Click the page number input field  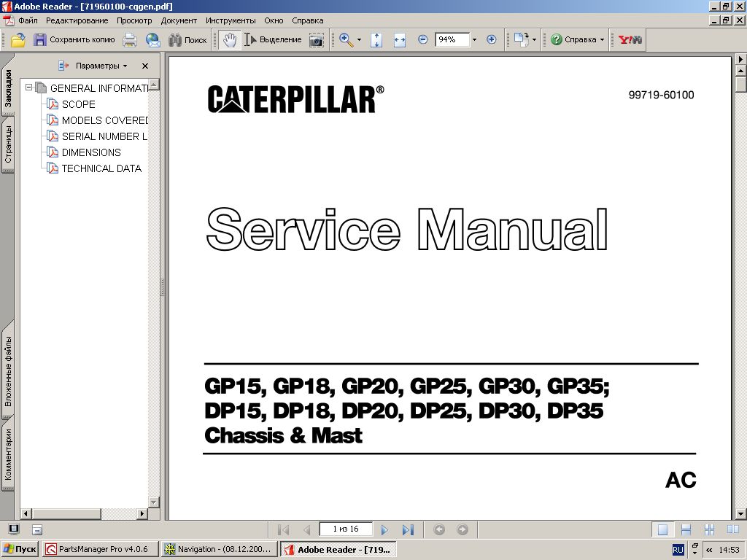coord(345,529)
